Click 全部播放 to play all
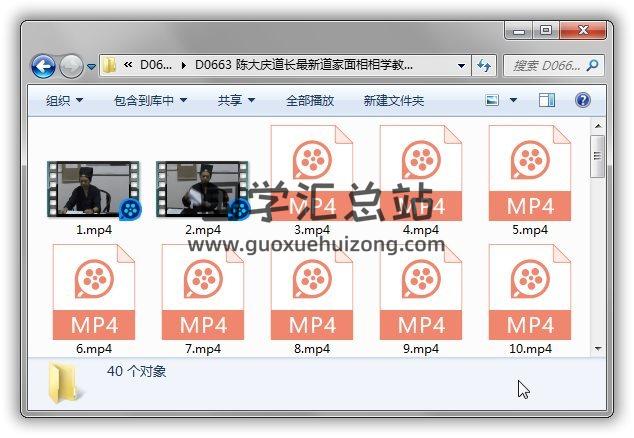 pos(310,100)
